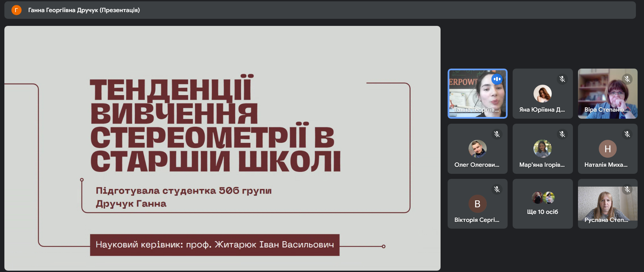Click Мар'яна Ігорів profile avatar

(543, 149)
